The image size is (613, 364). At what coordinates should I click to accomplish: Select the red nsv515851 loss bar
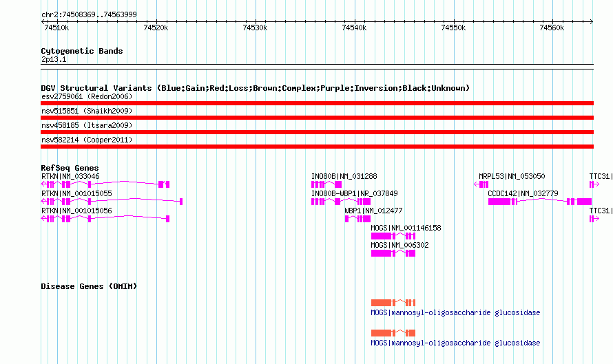pos(317,118)
